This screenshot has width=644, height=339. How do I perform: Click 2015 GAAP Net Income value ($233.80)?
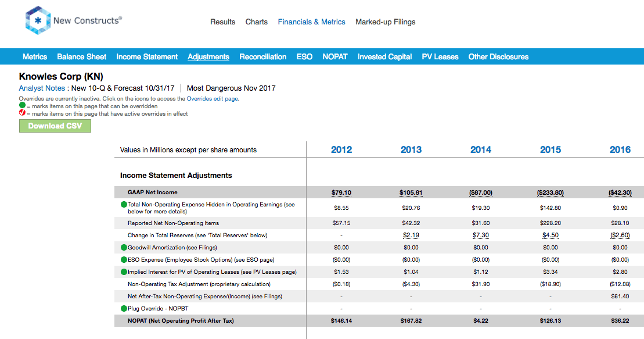pyautogui.click(x=551, y=192)
